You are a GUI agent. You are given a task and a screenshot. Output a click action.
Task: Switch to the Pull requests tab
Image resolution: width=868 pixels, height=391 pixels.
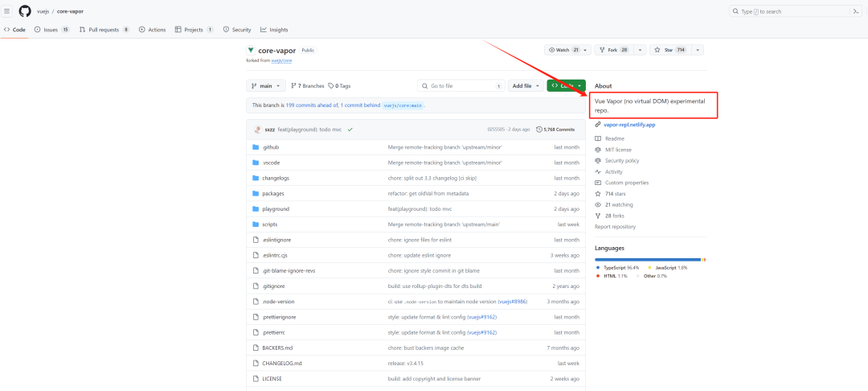click(x=104, y=30)
